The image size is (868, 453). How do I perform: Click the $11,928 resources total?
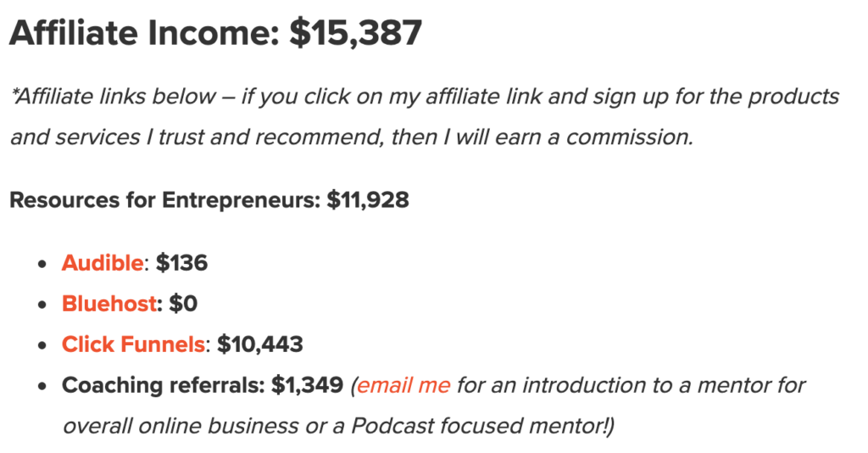click(368, 200)
